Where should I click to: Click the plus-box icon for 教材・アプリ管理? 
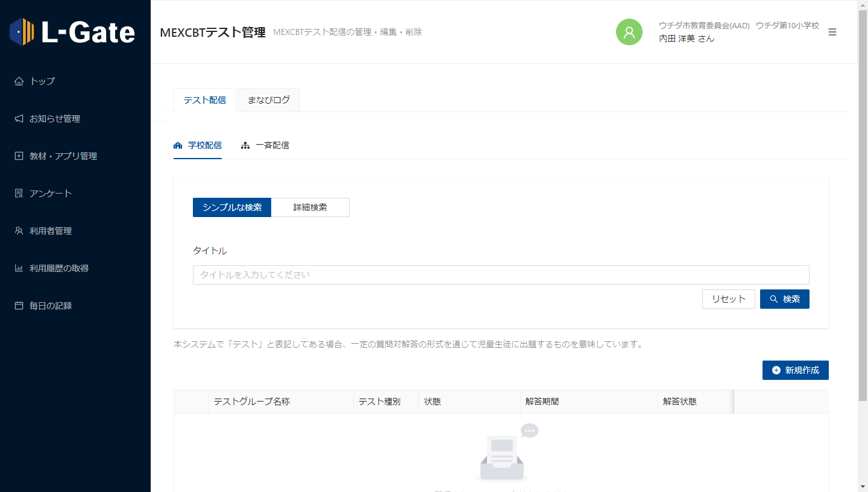click(19, 156)
